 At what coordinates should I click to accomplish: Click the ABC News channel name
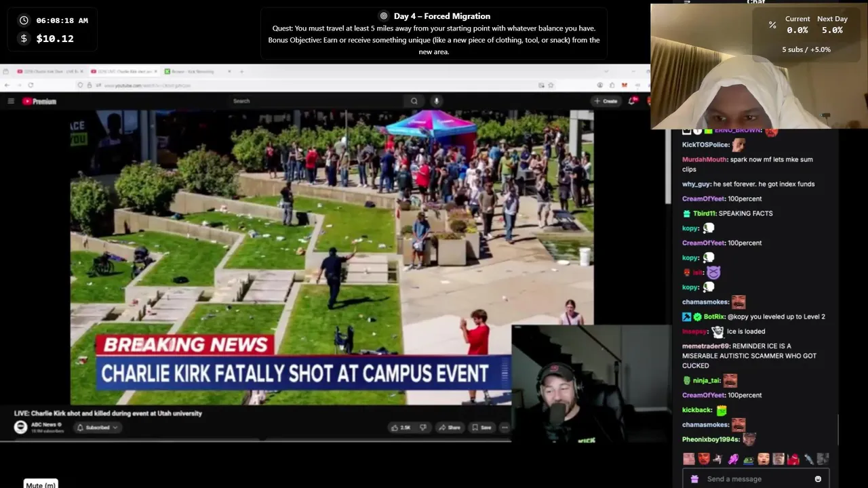click(45, 424)
